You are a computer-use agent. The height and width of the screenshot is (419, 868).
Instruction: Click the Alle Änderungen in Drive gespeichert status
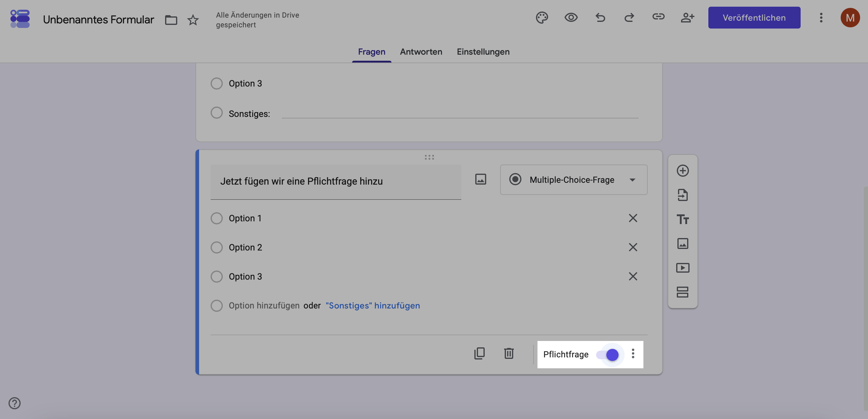click(257, 20)
